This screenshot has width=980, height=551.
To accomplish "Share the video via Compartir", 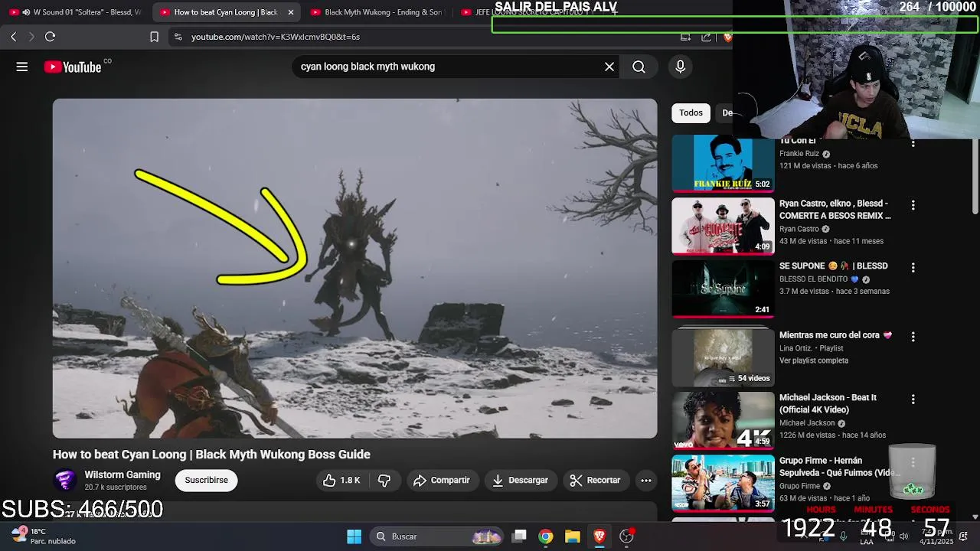I will click(442, 480).
